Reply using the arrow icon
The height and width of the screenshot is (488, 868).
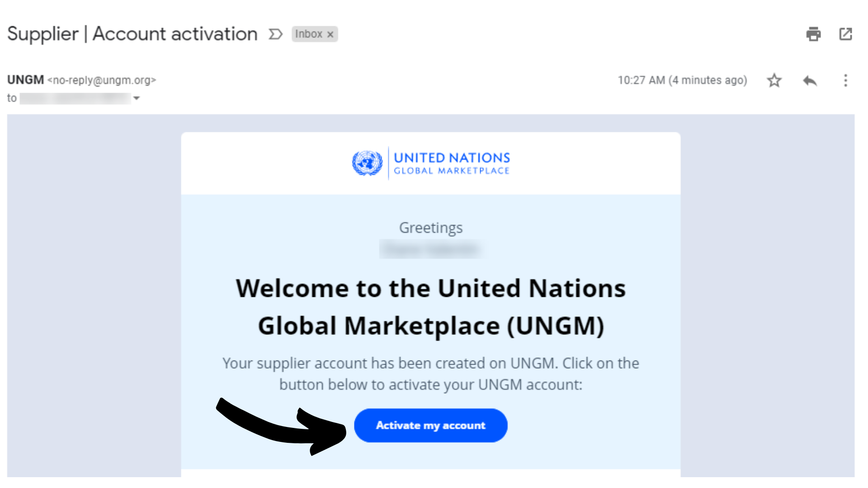tap(810, 80)
